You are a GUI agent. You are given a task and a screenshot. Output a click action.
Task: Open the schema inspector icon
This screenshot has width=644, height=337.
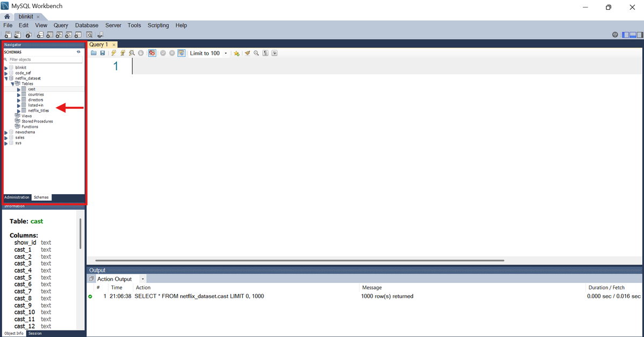click(28, 35)
